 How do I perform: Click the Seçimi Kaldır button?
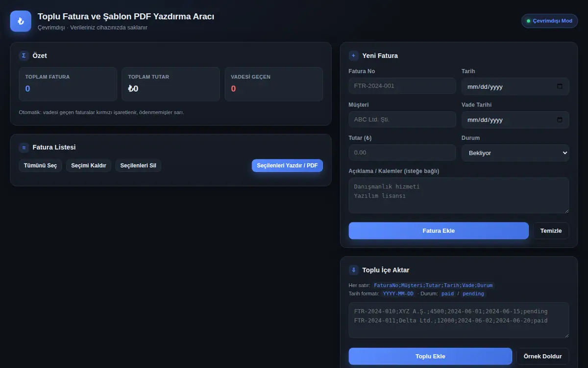tap(89, 165)
